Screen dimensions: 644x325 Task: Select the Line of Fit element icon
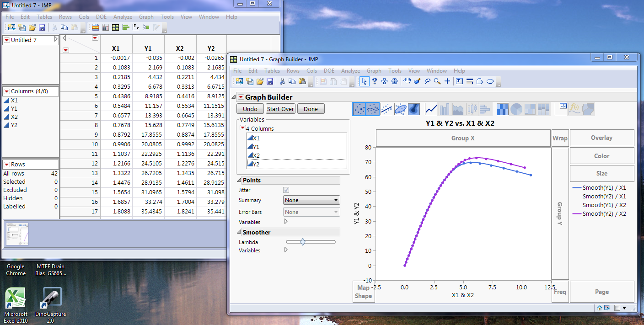tap(386, 109)
